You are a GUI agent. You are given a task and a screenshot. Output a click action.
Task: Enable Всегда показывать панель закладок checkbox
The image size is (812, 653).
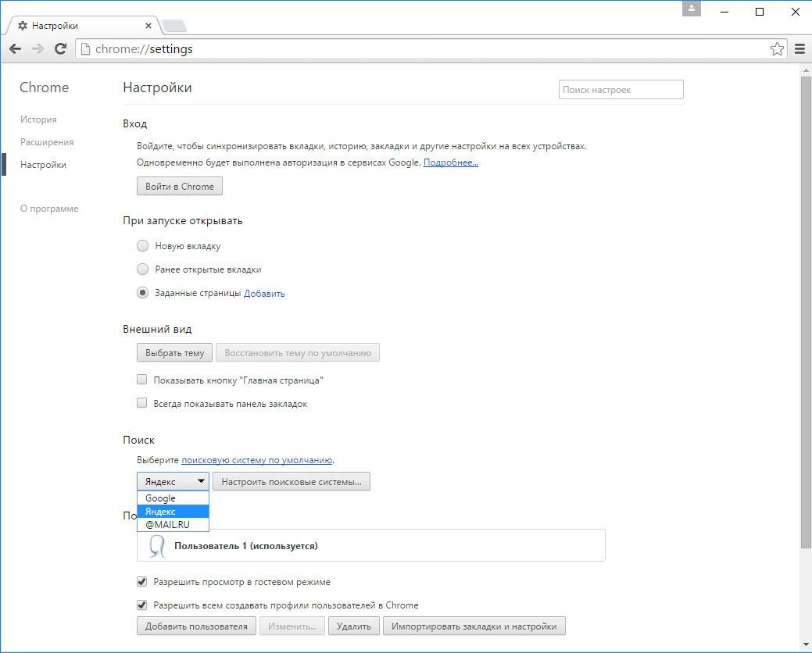pos(142,403)
